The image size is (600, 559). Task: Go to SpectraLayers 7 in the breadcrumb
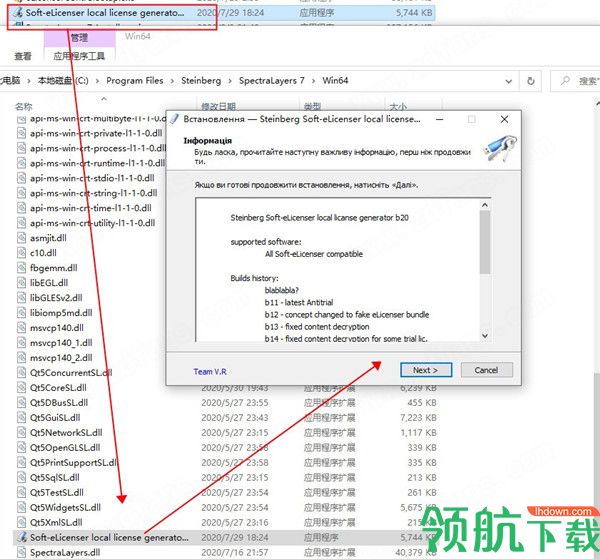[272, 81]
